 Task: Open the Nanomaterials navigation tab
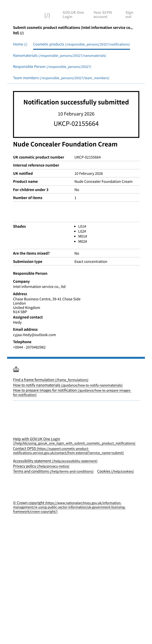coord(59,55)
